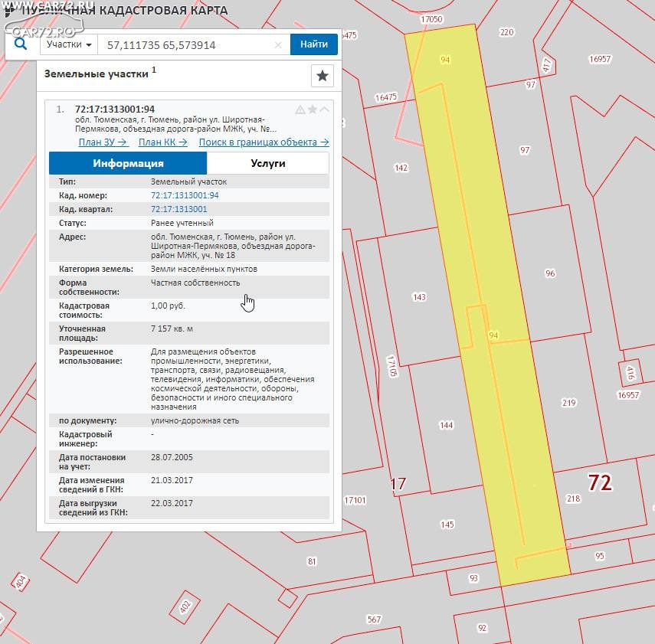
Task: Click the Земли населённых пунктов value
Action: coord(204,269)
